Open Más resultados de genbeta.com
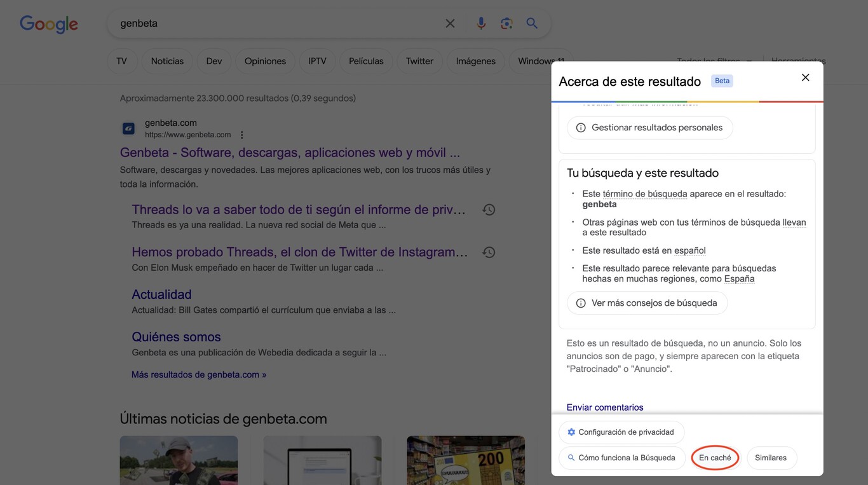 198,374
